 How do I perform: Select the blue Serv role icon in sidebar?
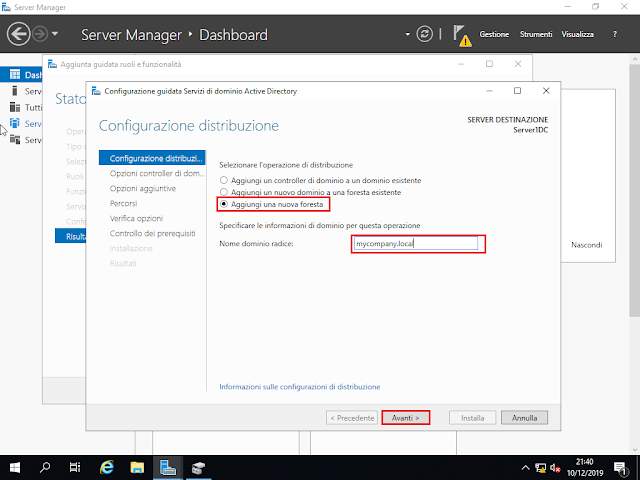click(x=15, y=123)
